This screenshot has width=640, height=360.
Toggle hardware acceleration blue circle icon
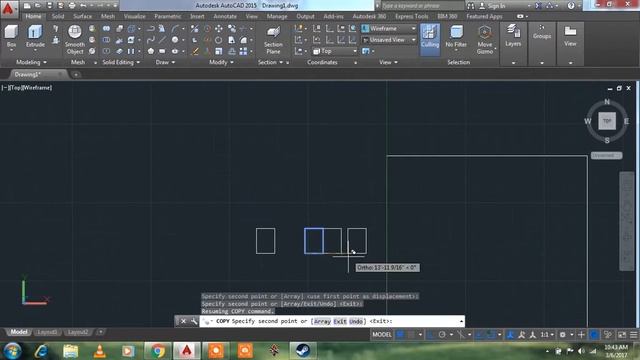coord(594,335)
